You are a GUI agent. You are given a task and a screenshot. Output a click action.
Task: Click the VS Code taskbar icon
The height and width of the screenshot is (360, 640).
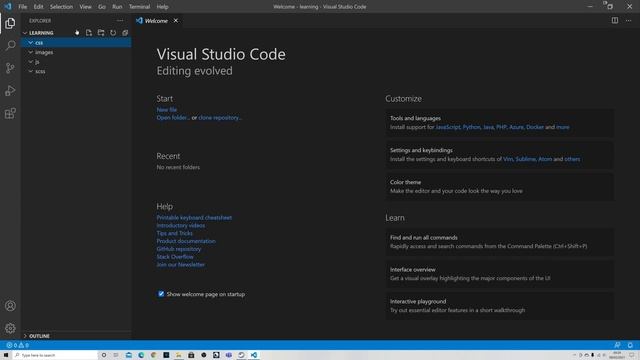[254, 355]
